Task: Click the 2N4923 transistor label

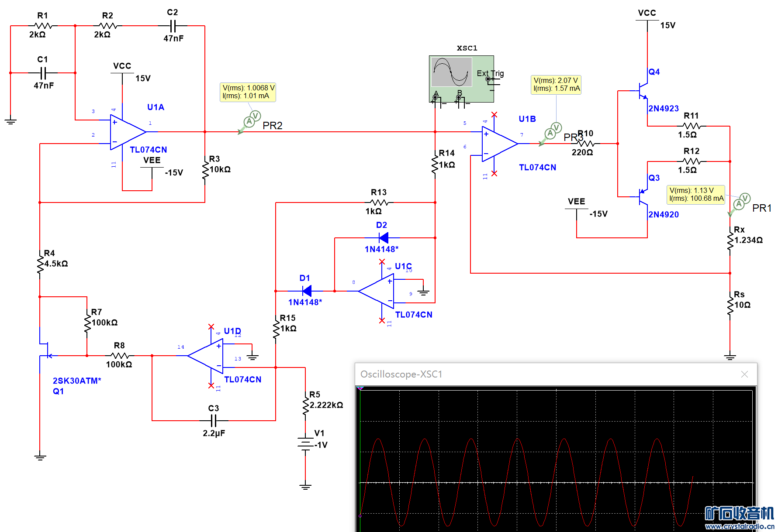Action: tap(664, 109)
